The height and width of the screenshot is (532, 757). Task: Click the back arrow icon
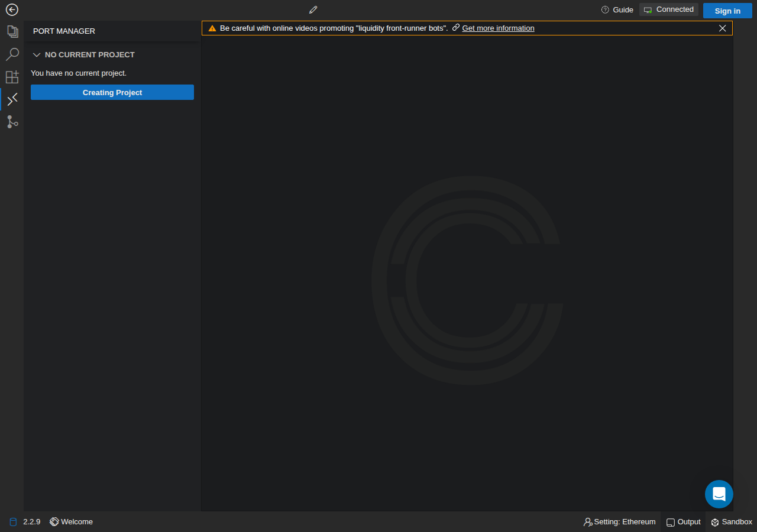[x=12, y=9]
